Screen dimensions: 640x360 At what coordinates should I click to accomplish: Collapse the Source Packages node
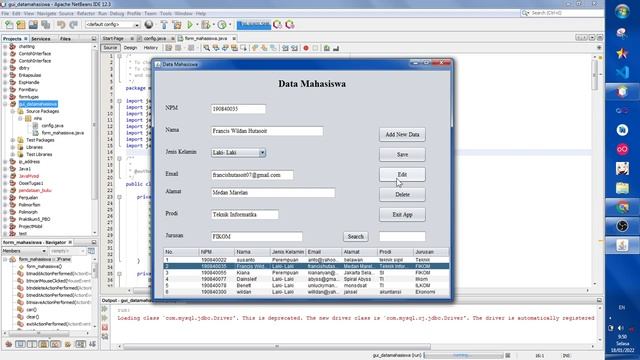click(13, 111)
